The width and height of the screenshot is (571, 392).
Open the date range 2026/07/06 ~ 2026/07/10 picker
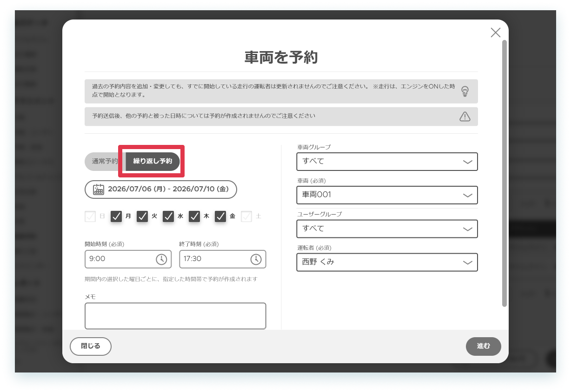pos(161,189)
